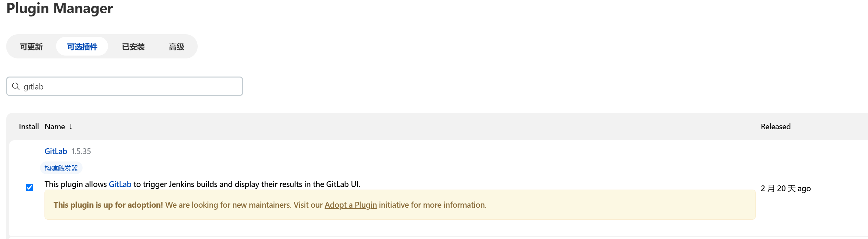Click the magnifier search icon
This screenshot has width=868, height=239.
point(15,87)
